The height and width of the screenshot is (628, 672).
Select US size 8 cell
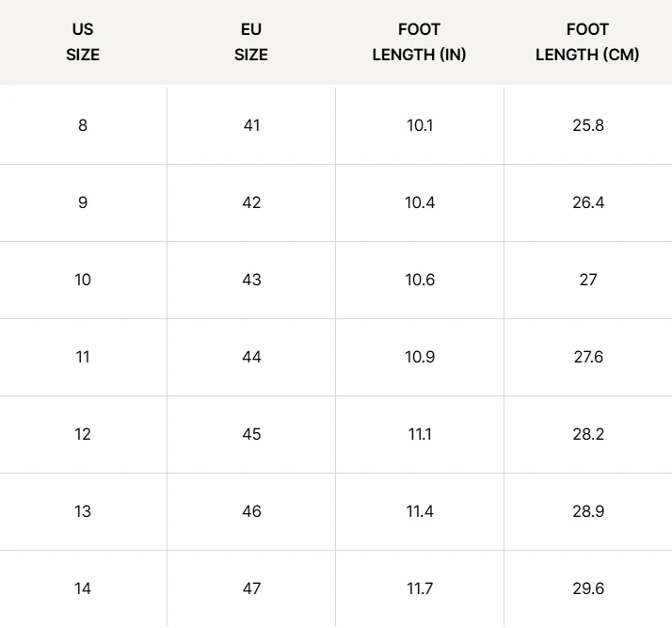[x=83, y=125]
